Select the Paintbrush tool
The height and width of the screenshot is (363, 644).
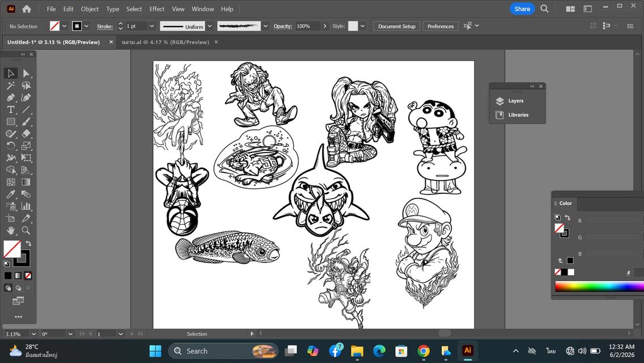click(x=26, y=122)
